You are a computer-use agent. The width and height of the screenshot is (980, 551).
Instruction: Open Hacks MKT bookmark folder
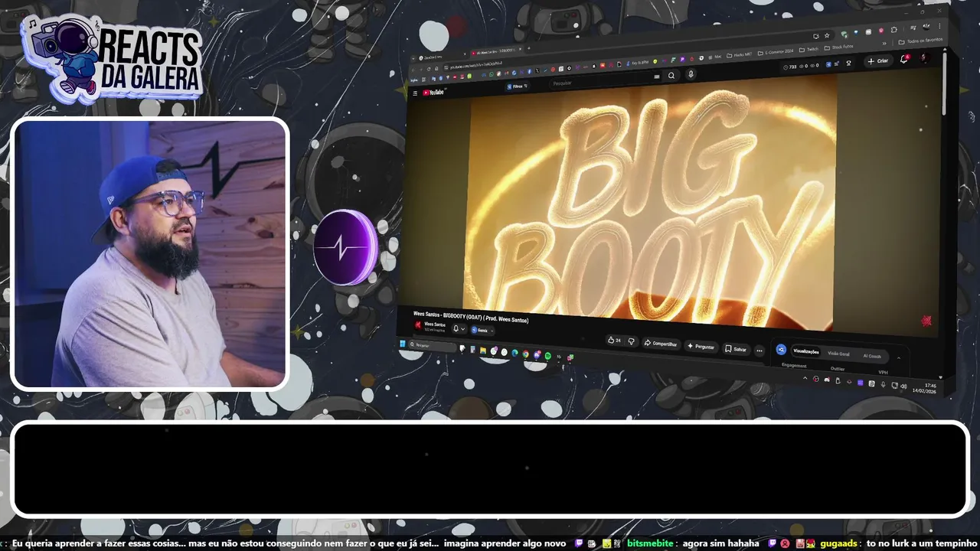click(x=740, y=55)
